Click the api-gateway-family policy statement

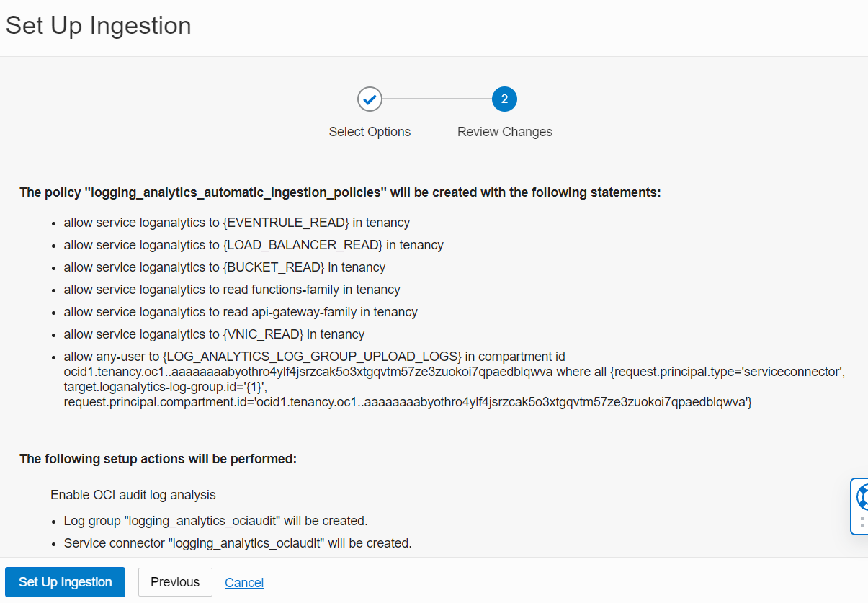coord(241,312)
